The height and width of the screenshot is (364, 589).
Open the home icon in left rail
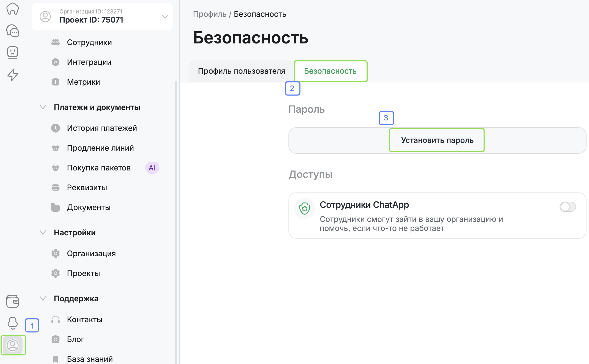[13, 9]
